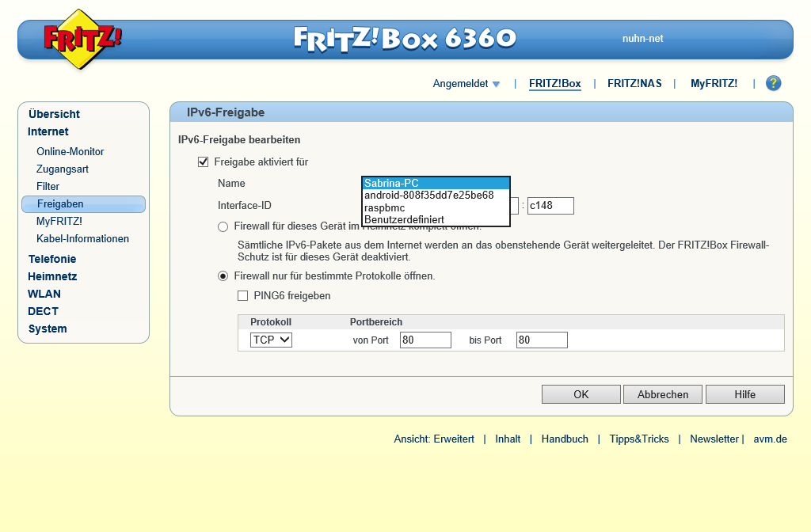Open the yellow question mark help icon
The width and height of the screenshot is (811, 532).
tap(773, 83)
